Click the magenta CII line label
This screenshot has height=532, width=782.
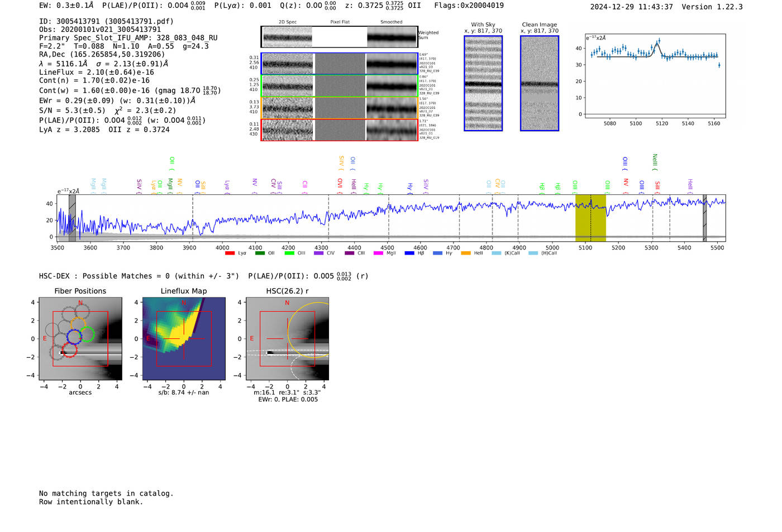pos(305,186)
